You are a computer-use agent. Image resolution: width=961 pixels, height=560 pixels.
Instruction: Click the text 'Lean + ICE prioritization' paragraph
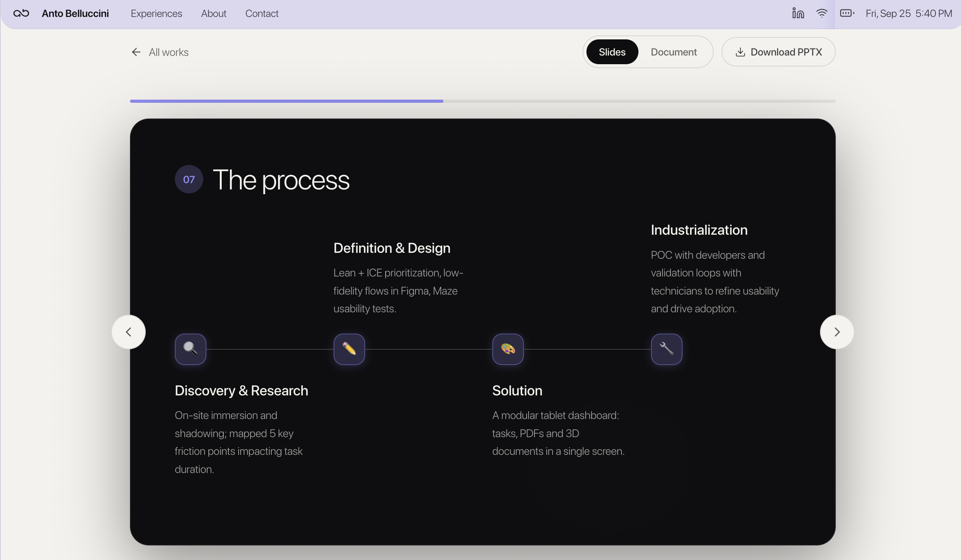(398, 291)
